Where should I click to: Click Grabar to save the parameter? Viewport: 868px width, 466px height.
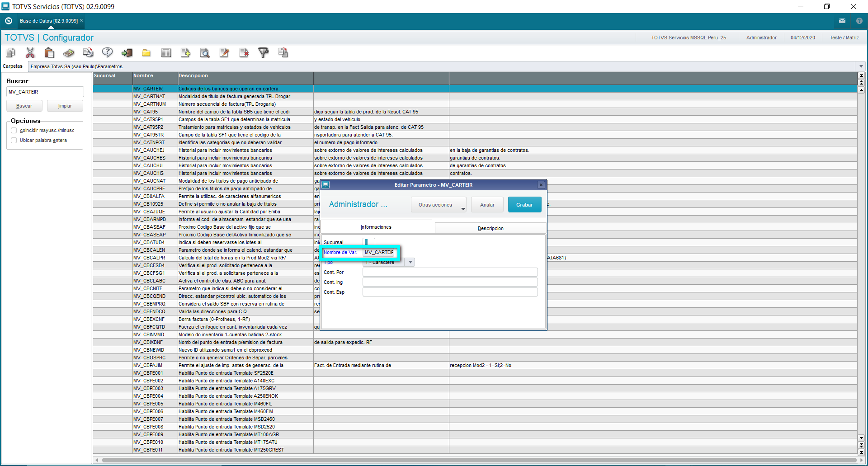pos(524,205)
